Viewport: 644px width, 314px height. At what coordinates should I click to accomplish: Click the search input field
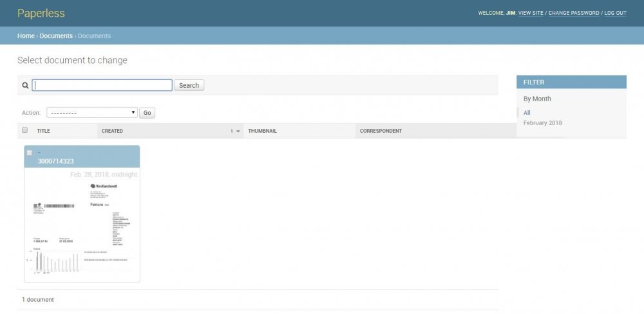[102, 85]
